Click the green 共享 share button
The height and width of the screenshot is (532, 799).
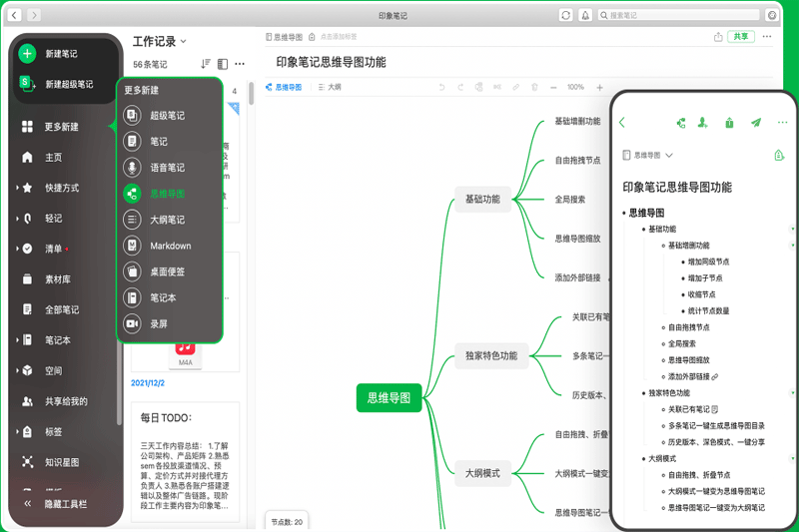pos(740,37)
